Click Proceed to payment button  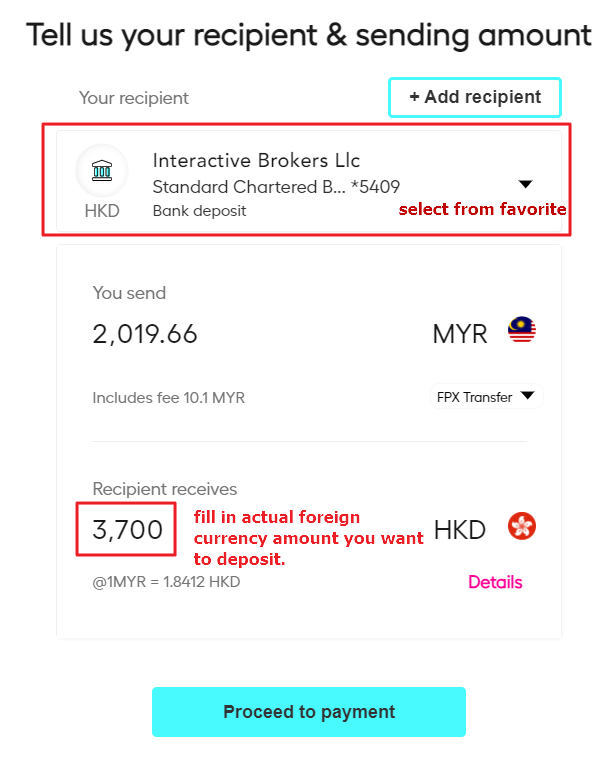[x=309, y=712]
